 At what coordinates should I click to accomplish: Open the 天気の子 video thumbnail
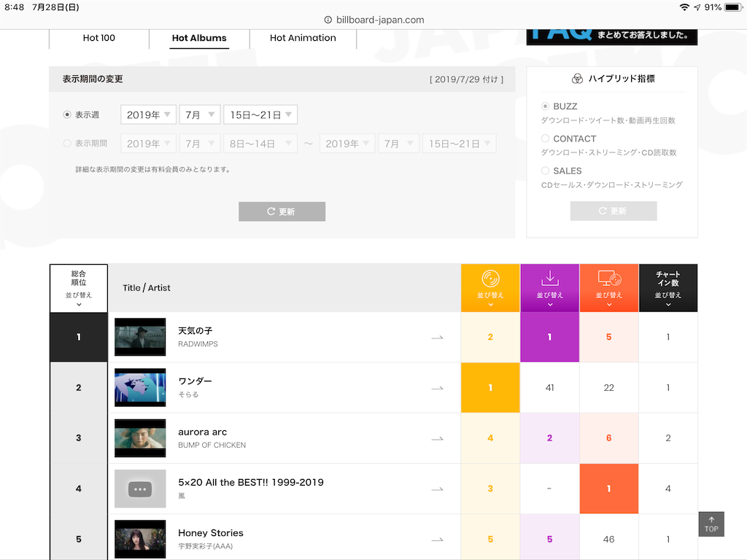pos(140,337)
